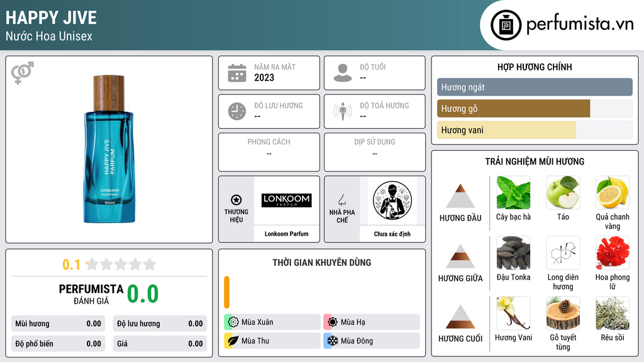Click the nose icon for Nhà pha chế
This screenshot has height=362, width=644.
coord(341,200)
